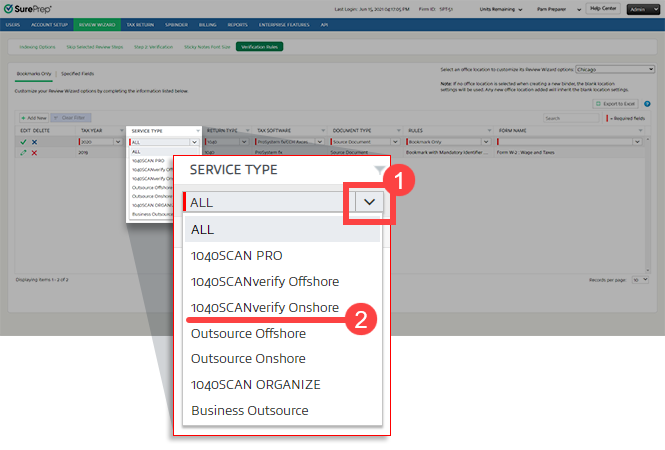The width and height of the screenshot is (665, 450).
Task: Open the Enterprise Features menu
Action: tap(284, 25)
